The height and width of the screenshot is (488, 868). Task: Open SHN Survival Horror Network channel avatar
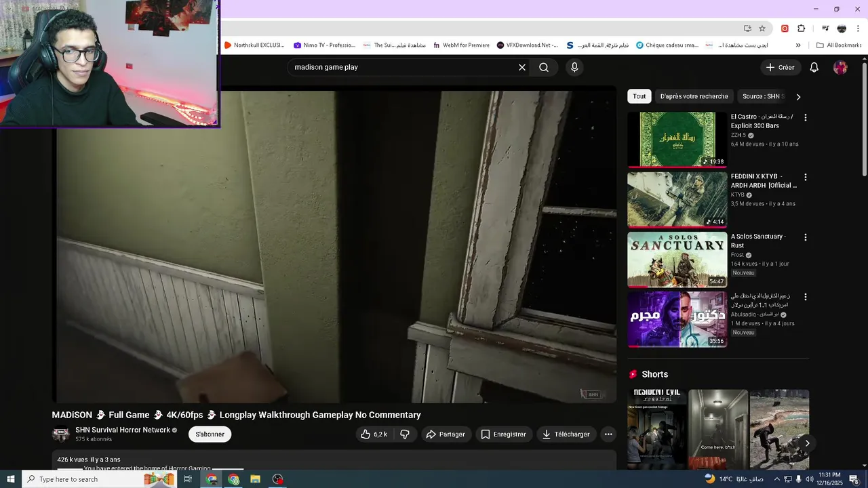(x=61, y=434)
